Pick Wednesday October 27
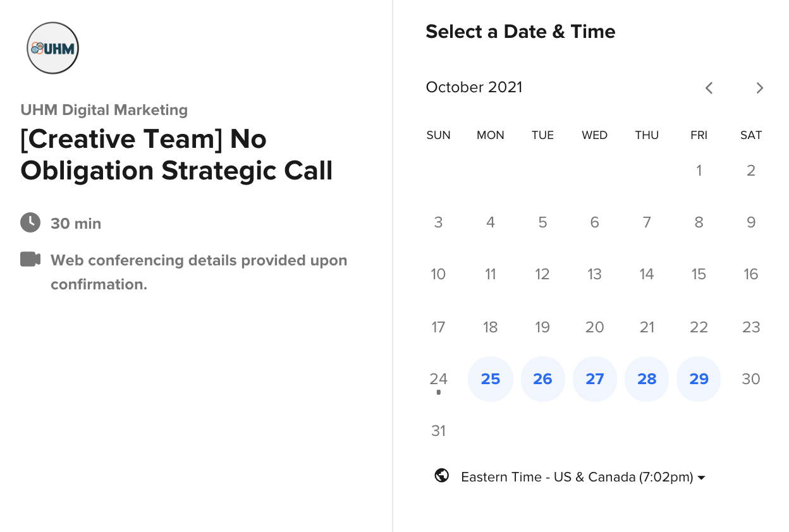The height and width of the screenshot is (532, 789). tap(595, 379)
